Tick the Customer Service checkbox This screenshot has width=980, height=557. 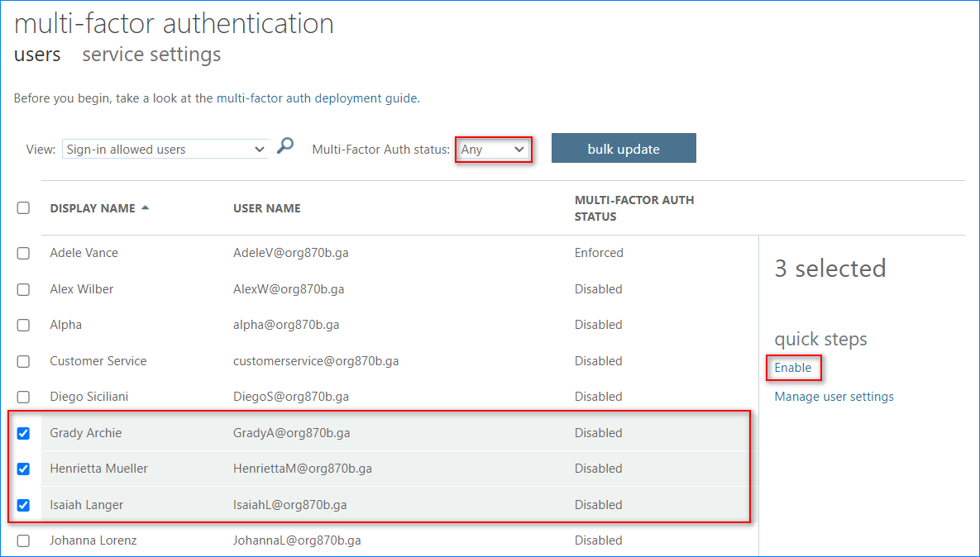pyautogui.click(x=23, y=361)
